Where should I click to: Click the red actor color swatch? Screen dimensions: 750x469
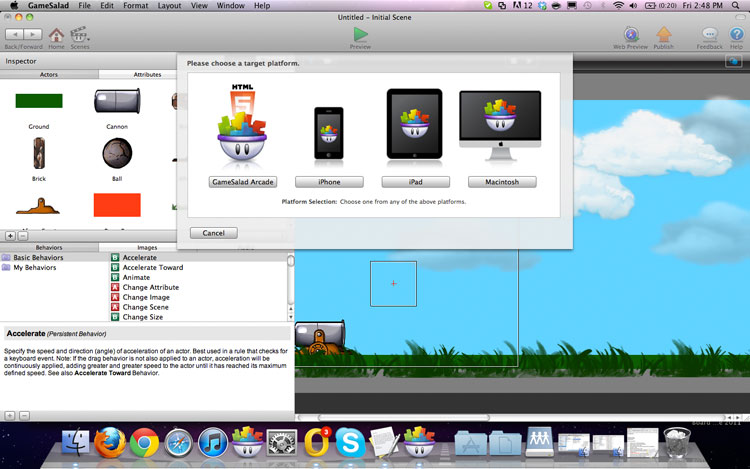click(x=117, y=205)
